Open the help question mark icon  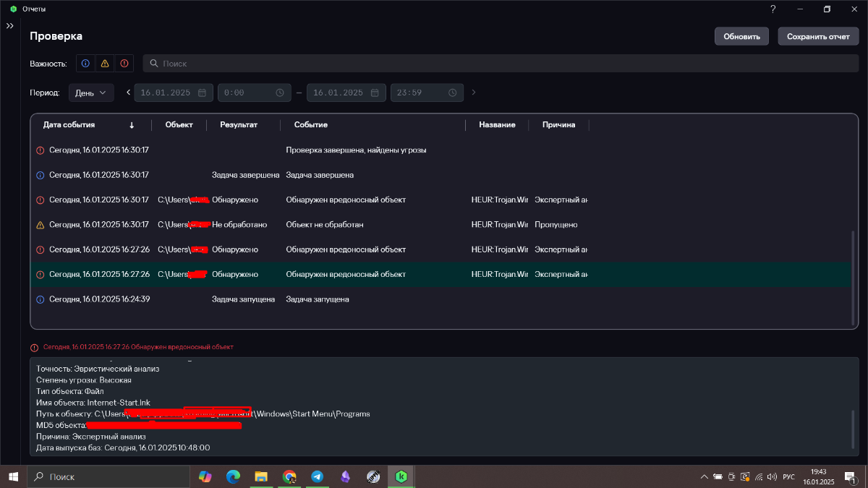point(773,9)
